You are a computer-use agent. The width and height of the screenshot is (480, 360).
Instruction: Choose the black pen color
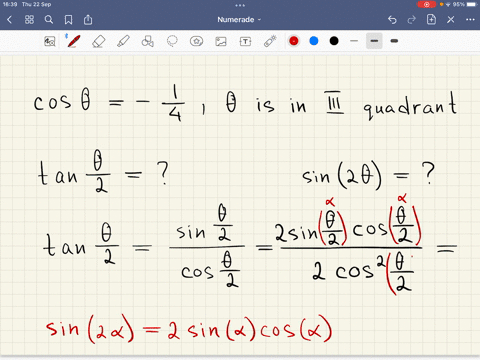tap(334, 41)
